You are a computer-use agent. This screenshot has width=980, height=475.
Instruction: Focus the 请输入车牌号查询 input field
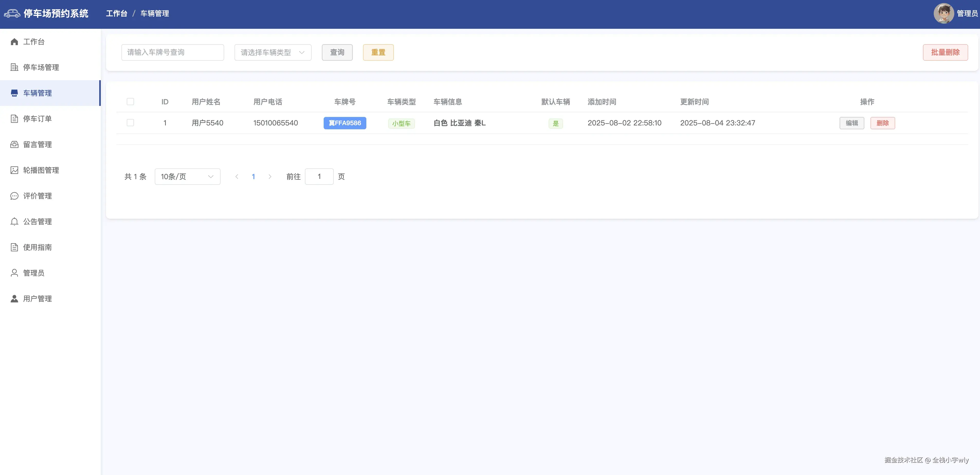point(172,52)
